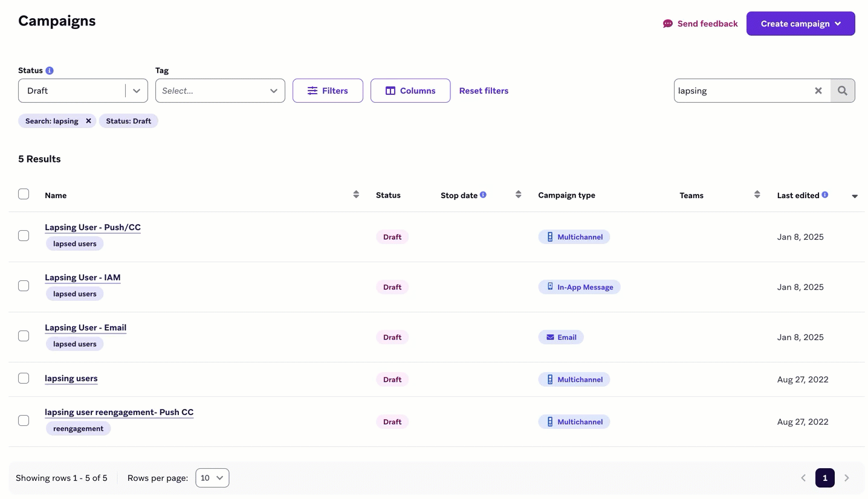Click the Status info icon
868x499 pixels.
pos(50,71)
